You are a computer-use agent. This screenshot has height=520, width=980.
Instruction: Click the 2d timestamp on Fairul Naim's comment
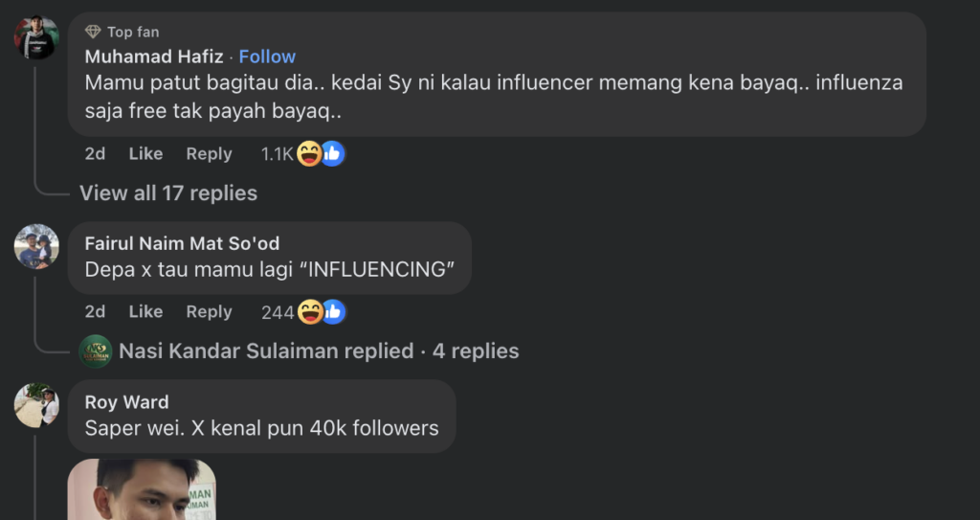[x=95, y=311]
